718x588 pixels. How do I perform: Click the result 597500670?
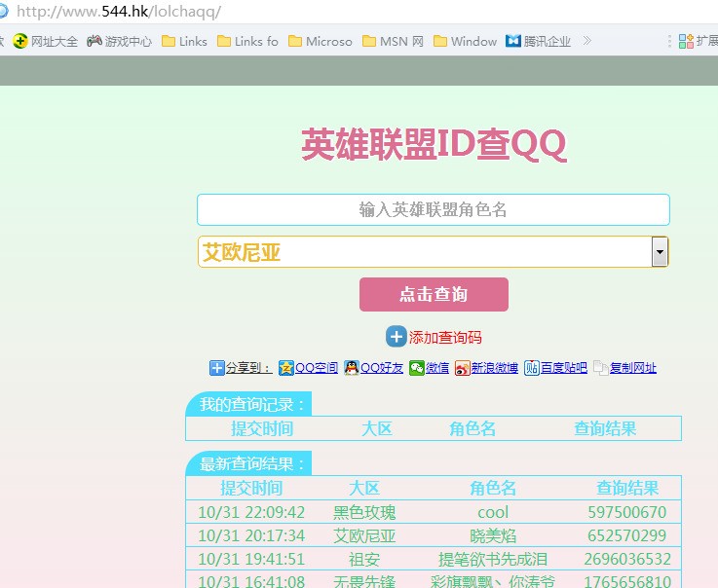[x=626, y=512]
